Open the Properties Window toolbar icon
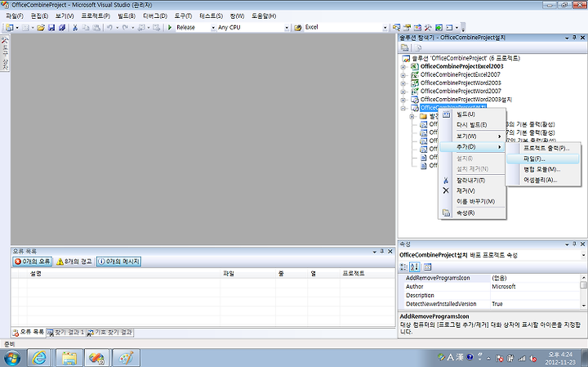Image resolution: width=588 pixels, height=367 pixels. 407,28
